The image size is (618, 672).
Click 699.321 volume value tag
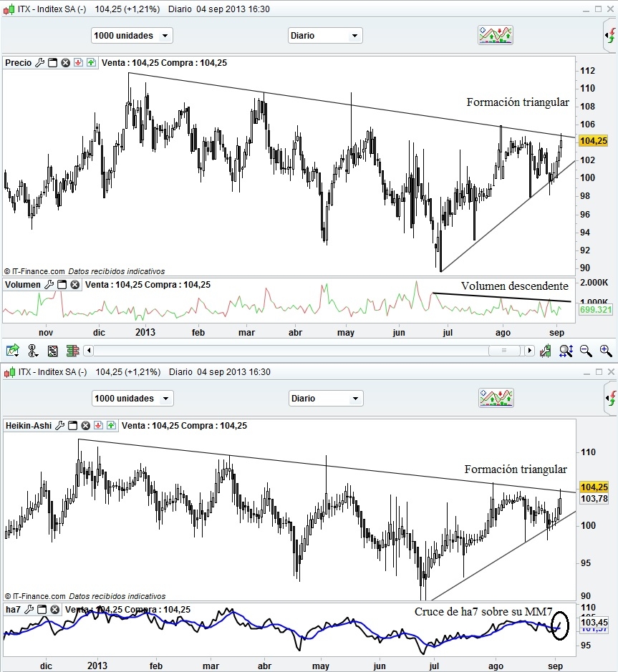pos(596,309)
